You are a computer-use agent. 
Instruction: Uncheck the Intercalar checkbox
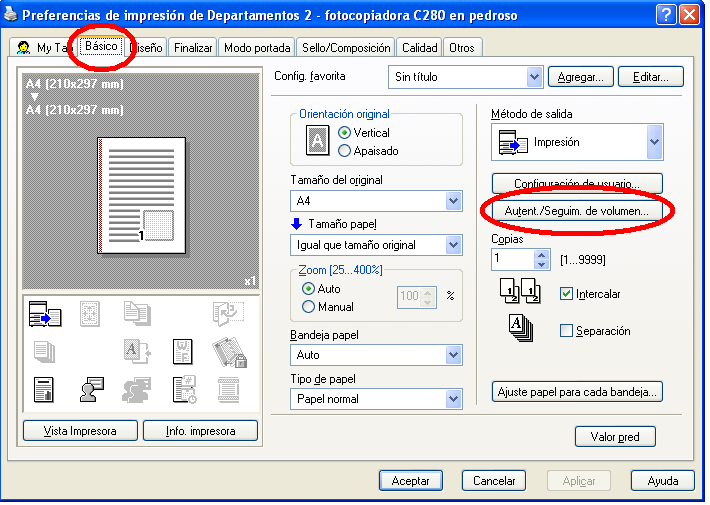pos(566,293)
